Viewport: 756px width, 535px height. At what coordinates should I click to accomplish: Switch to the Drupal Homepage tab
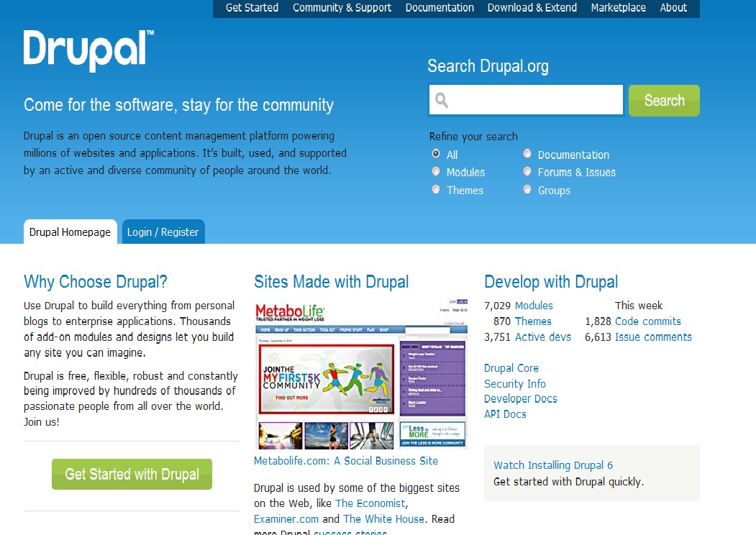[x=70, y=232]
